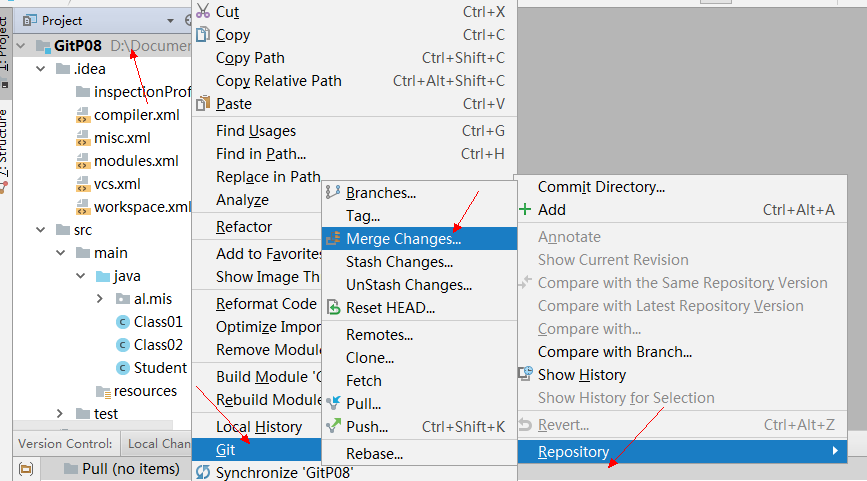The height and width of the screenshot is (481, 867).
Task: Open the Local Changes tab
Action: pos(157,443)
